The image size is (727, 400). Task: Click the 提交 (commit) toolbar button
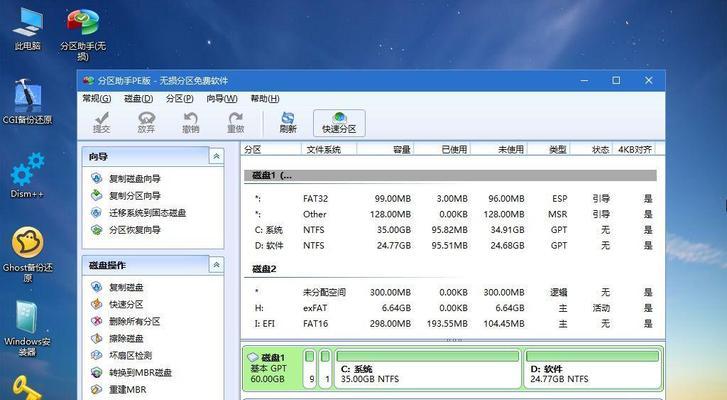[x=102, y=123]
